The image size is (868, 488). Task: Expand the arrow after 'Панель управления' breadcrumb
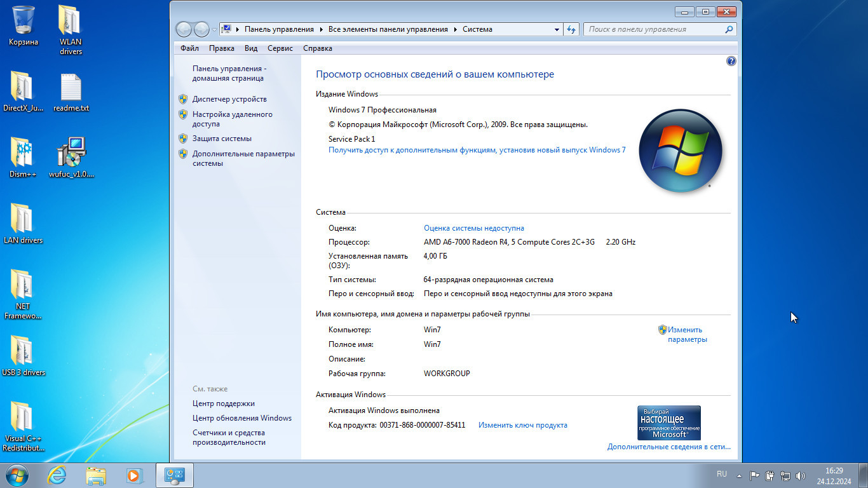pos(322,29)
